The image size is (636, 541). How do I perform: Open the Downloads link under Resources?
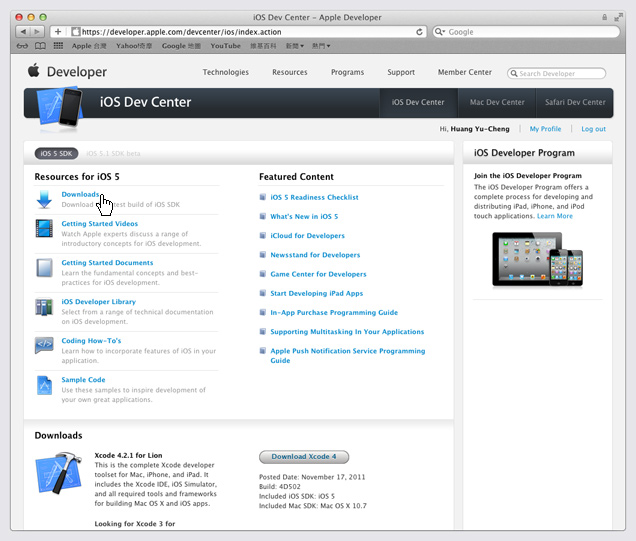[x=80, y=194]
